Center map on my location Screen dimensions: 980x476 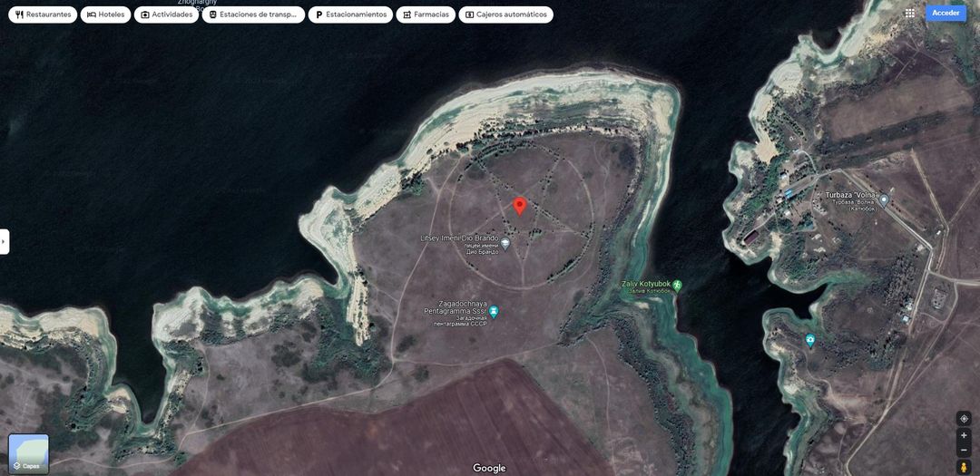tap(964, 419)
